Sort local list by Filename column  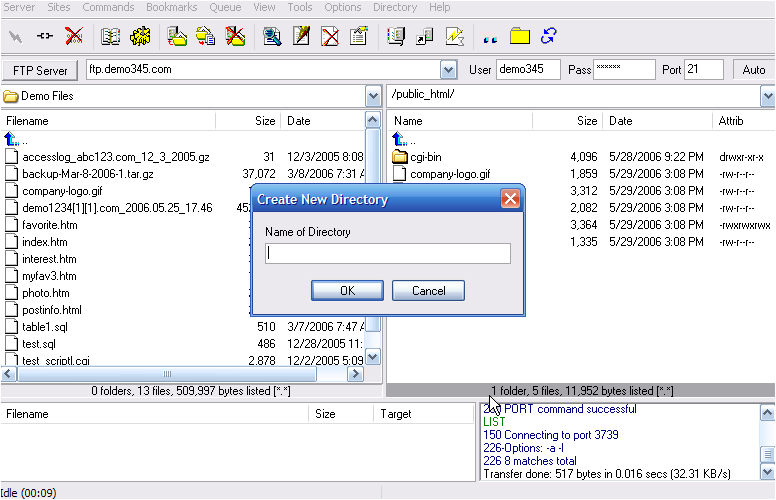tap(109, 121)
